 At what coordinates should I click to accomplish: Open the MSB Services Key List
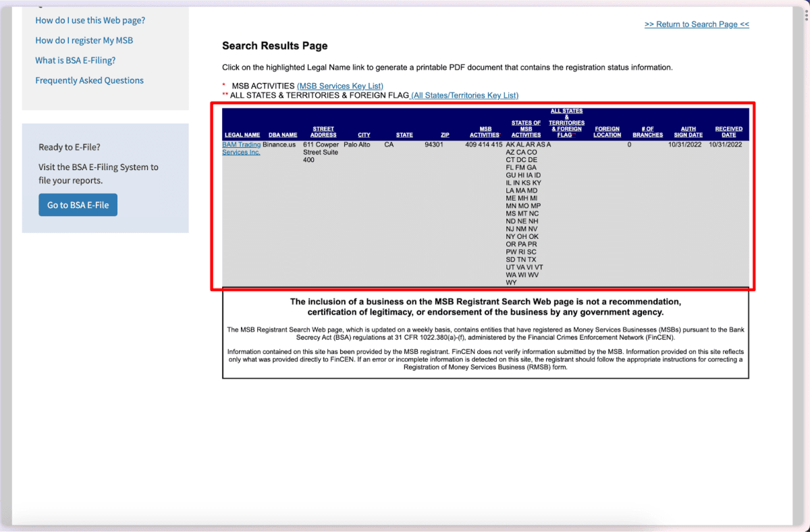click(340, 86)
